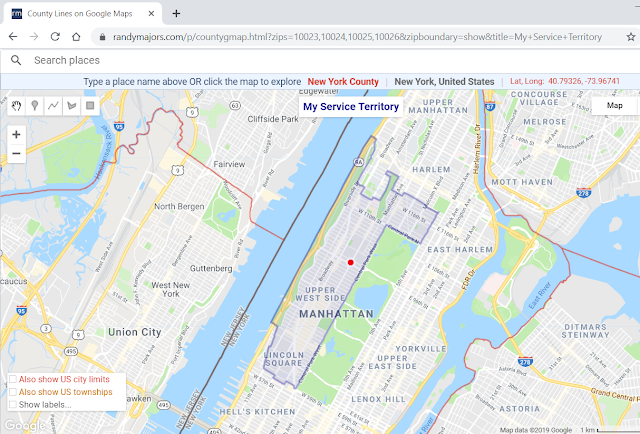This screenshot has height=434, width=640.
Task: Click the Map data ©2019 Google text
Action: click(x=536, y=430)
